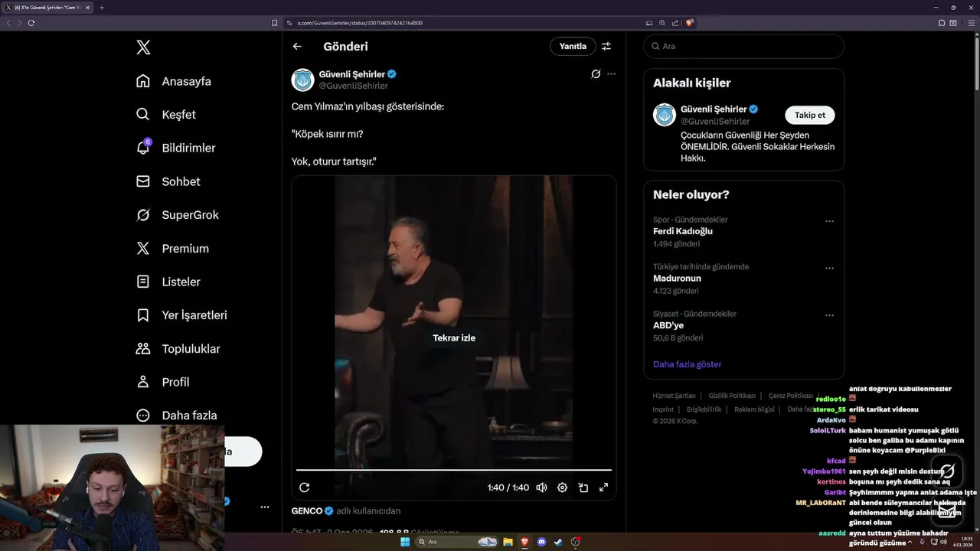
Task: Open Gizlilik Politikası footer link
Action: click(x=732, y=396)
